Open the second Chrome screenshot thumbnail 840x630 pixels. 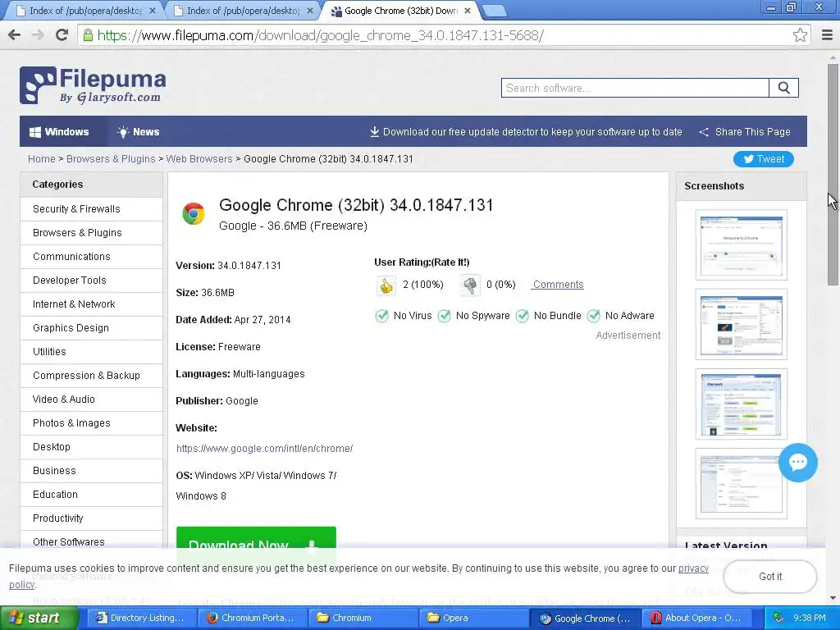coord(741,324)
